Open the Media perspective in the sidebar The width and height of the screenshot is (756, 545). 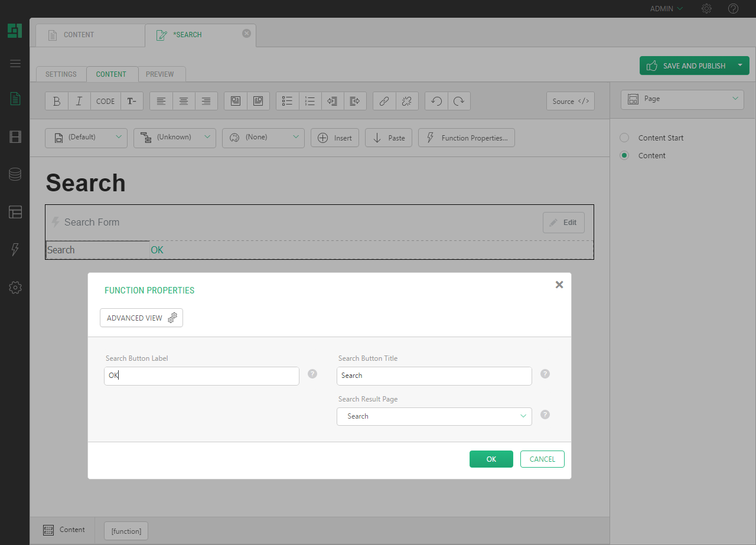(x=15, y=137)
